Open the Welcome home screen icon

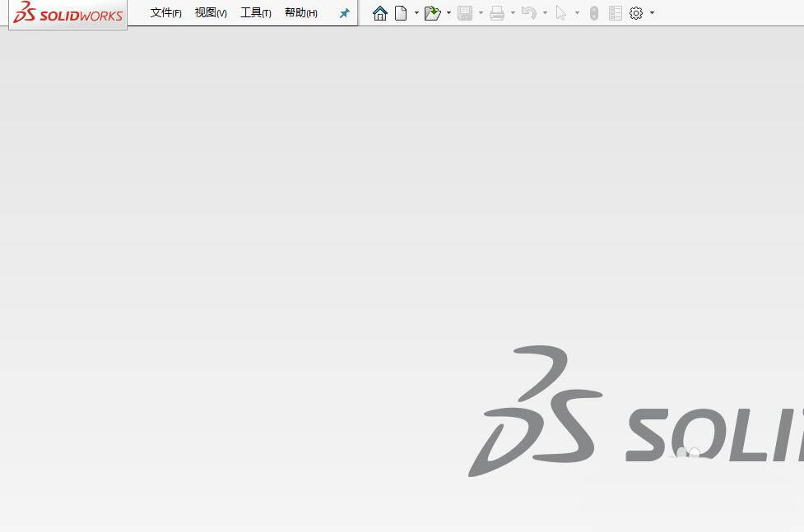[x=380, y=13]
